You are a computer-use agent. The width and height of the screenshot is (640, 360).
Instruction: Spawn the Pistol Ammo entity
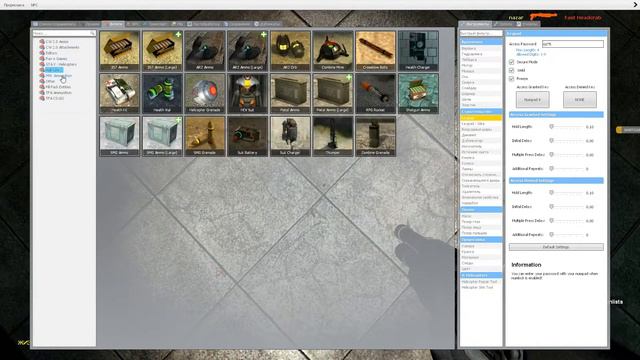pyautogui.click(x=290, y=93)
